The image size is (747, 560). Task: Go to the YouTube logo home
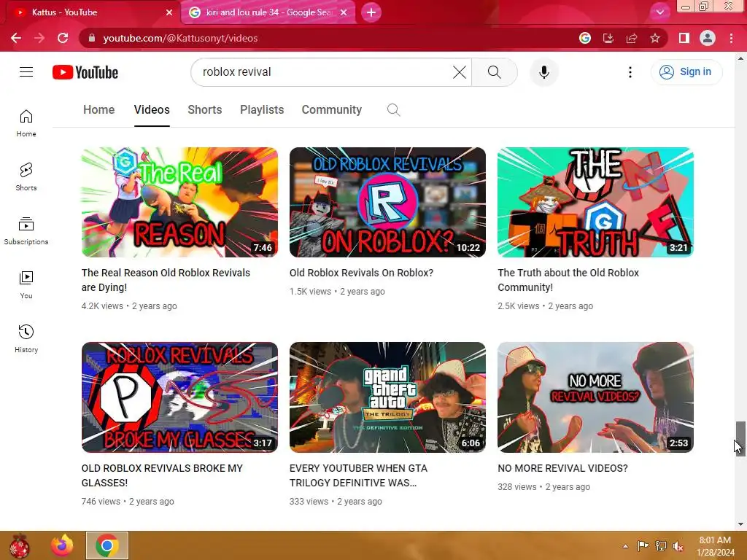[x=85, y=72]
